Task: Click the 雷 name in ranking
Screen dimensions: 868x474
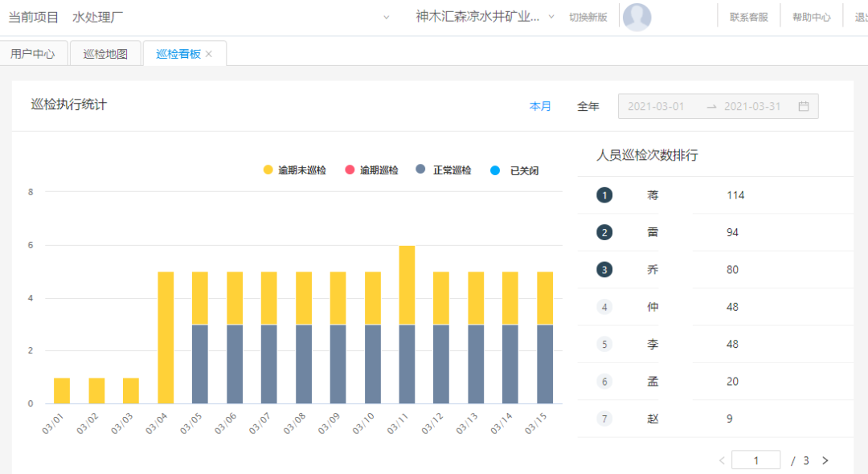Action: (x=653, y=232)
